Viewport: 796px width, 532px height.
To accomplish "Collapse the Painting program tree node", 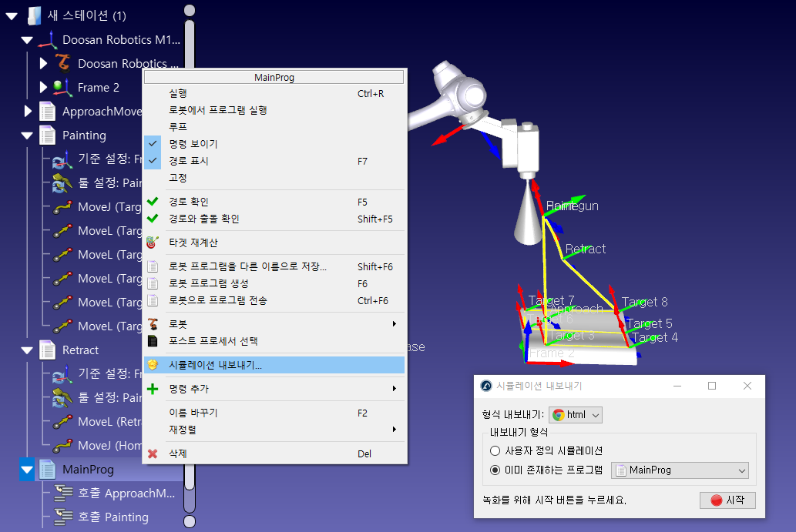I will pos(28,136).
